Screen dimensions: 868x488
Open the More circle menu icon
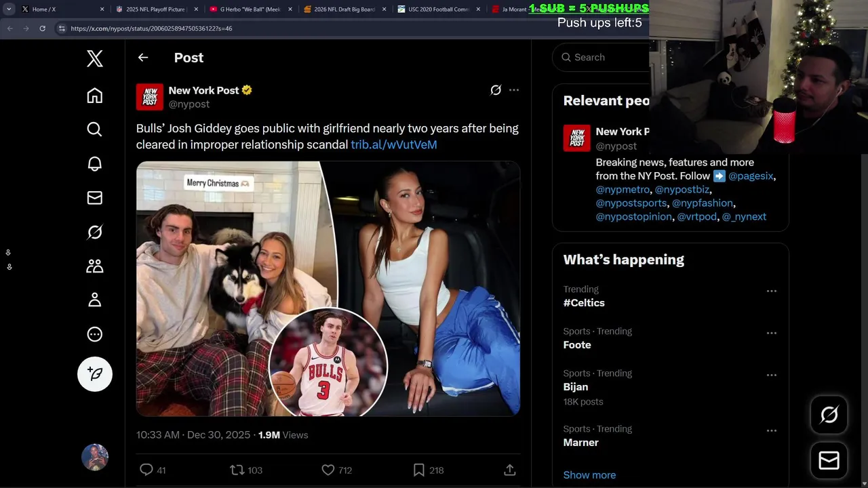click(x=95, y=334)
